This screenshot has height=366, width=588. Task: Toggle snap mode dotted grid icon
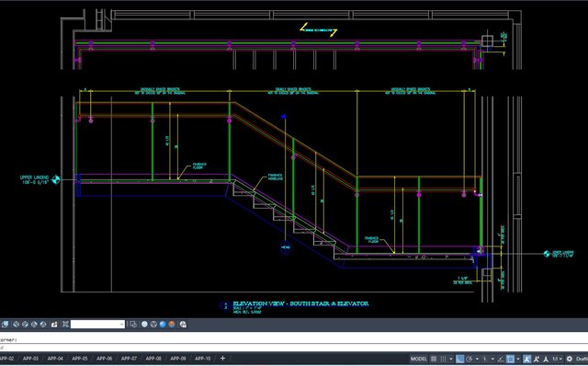(443, 359)
